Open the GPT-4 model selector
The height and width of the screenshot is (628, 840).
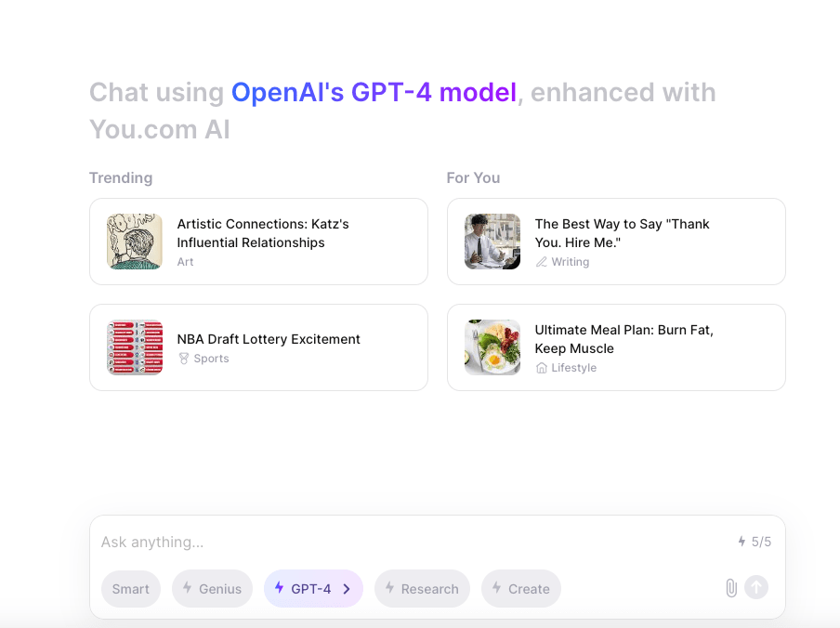coord(310,589)
